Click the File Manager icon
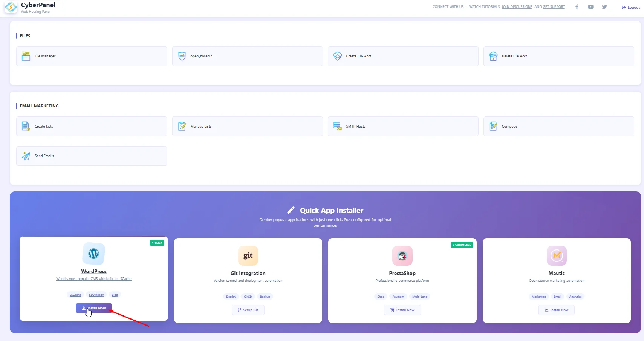The width and height of the screenshot is (644, 341). pyautogui.click(x=26, y=56)
